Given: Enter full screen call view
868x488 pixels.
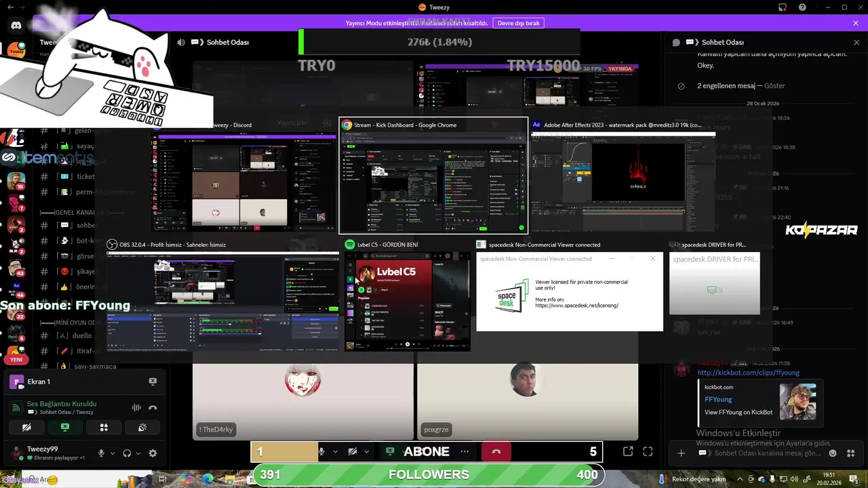Looking at the screenshot, I should (x=648, y=451).
